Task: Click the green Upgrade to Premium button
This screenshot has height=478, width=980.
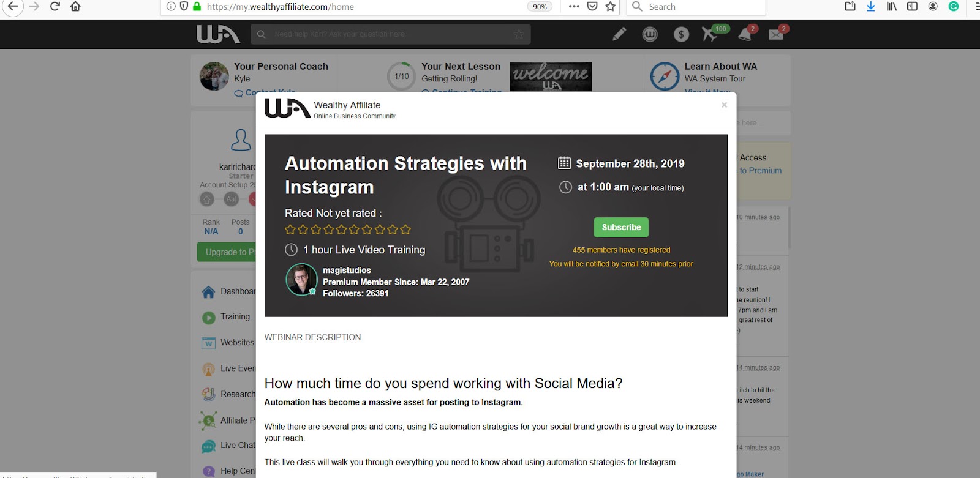Action: tap(227, 252)
